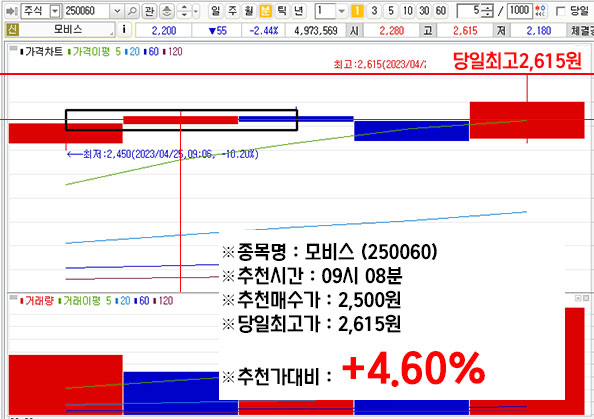Select the 30-minute interval button

pyautogui.click(x=424, y=11)
